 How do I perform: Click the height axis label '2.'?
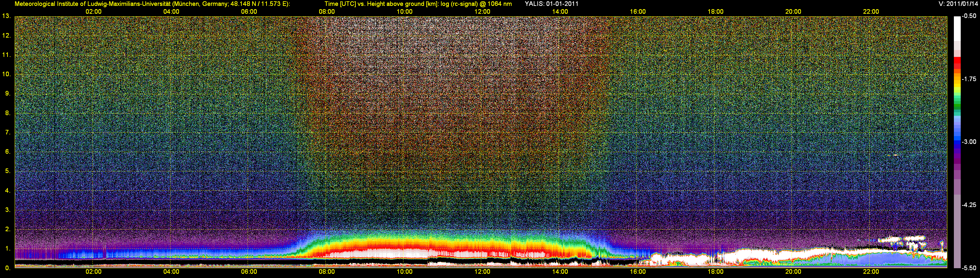(x=8, y=229)
